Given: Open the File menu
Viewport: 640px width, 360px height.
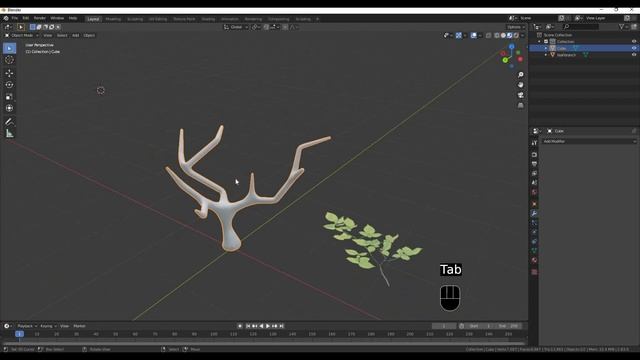Looking at the screenshot, I should pos(15,18).
